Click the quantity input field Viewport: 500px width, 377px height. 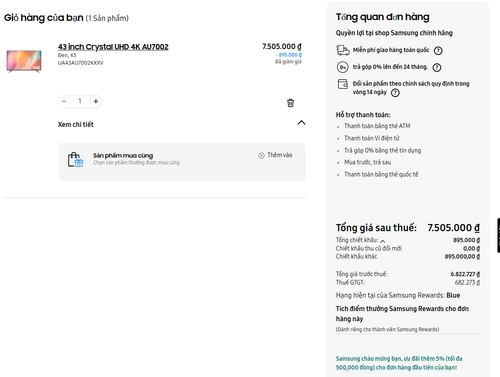coord(80,101)
